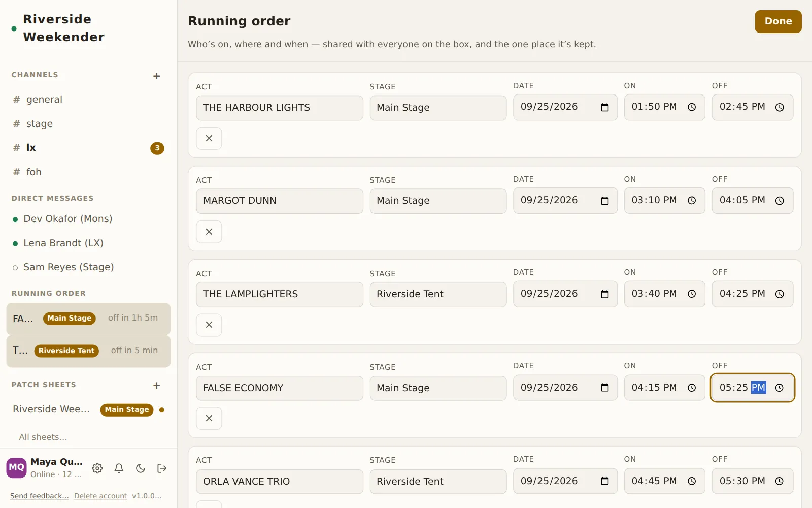Screen dimensions: 812x508
Task: Open clock picker for LAMPLIGHTERS on time
Action: (x=692, y=294)
